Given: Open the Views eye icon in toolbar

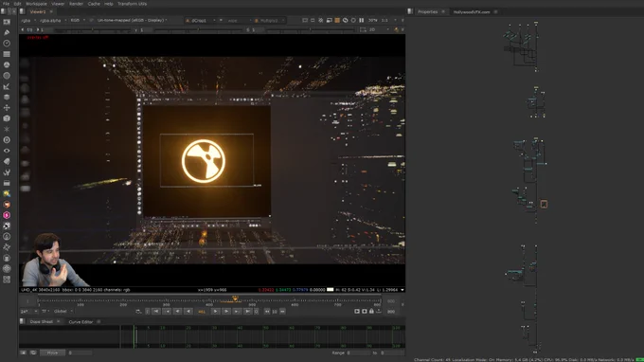Looking at the screenshot, I should pyautogui.click(x=7, y=151).
